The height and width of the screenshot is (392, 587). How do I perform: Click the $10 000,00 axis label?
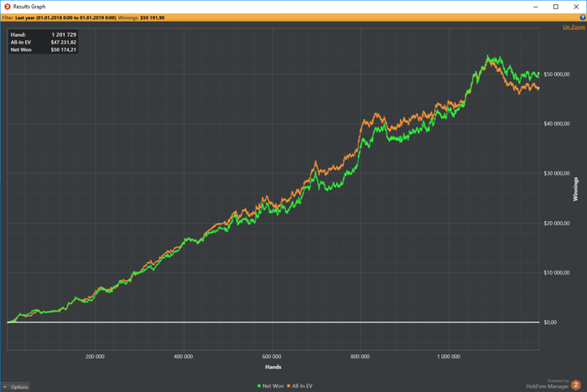coord(557,273)
